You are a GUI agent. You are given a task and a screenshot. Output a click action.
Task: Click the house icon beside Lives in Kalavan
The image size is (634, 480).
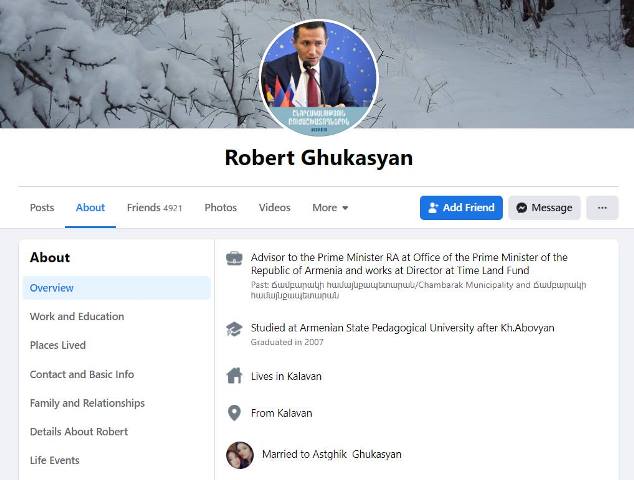pos(234,376)
